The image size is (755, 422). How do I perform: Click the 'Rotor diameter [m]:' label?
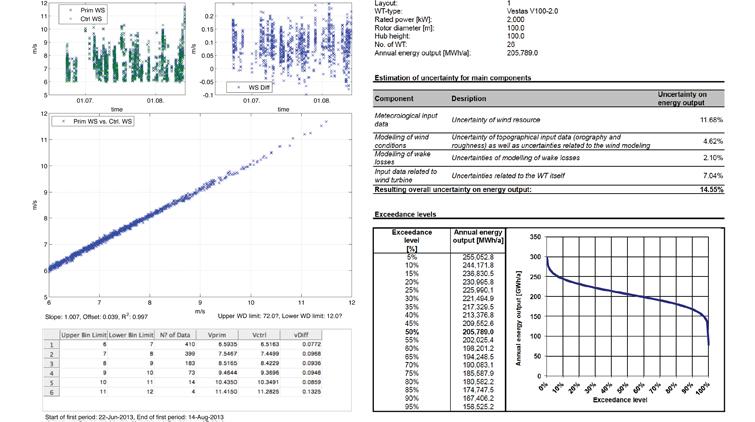point(404,28)
